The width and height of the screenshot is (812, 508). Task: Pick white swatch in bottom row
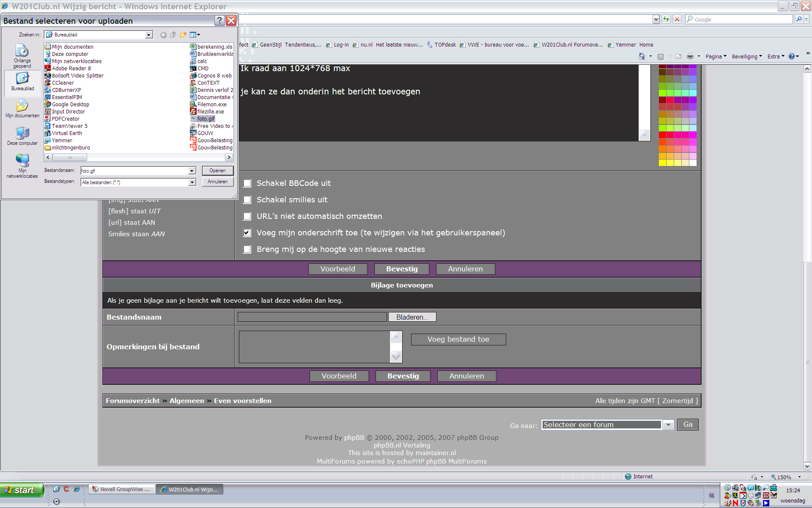(x=693, y=163)
